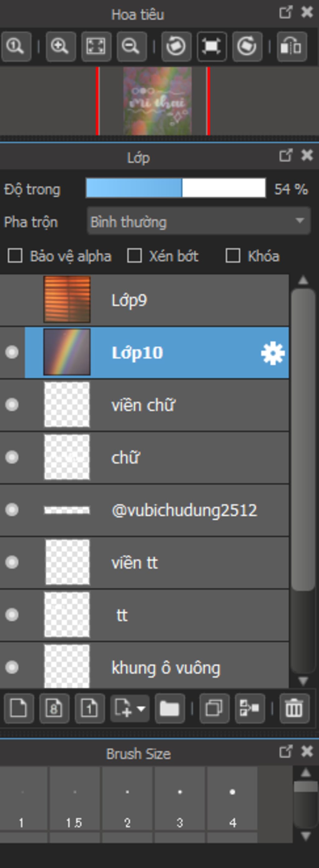
Task: Delete the selected layer with trash icon
Action: tap(294, 708)
